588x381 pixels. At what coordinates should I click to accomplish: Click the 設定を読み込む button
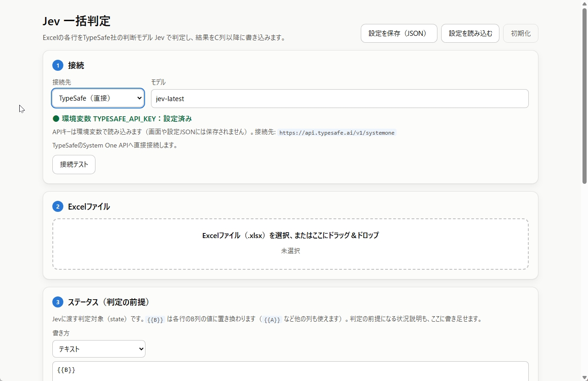[x=470, y=34]
